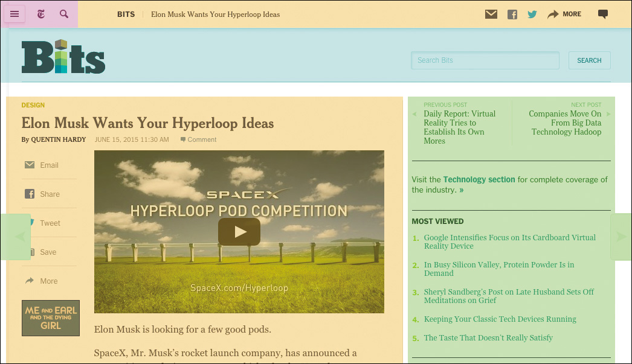Open the magnifying glass search icon
Screen dimensions: 632x364
tap(64, 14)
